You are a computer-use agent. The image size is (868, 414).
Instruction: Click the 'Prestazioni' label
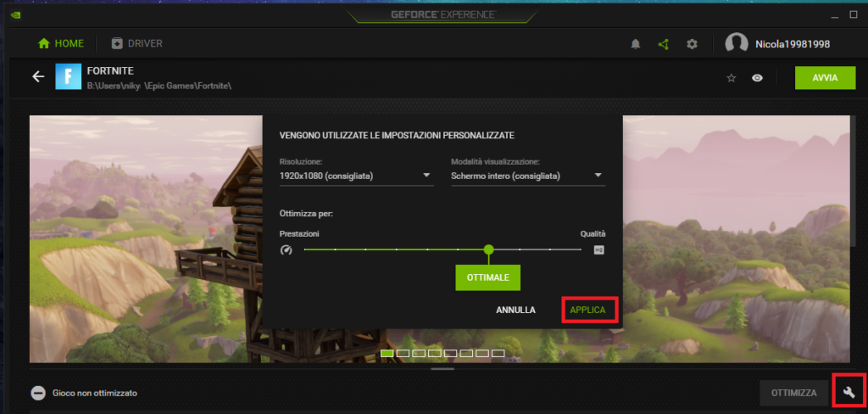pos(299,234)
